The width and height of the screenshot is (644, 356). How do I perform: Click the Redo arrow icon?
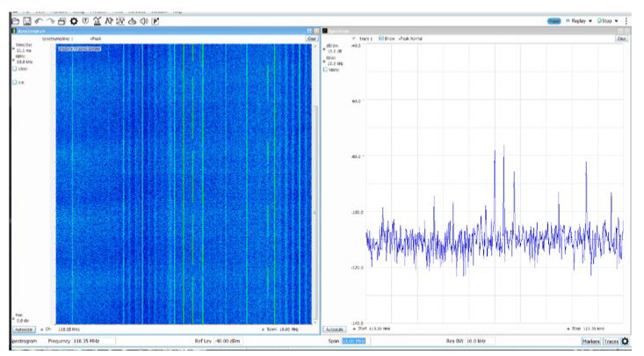50,20
